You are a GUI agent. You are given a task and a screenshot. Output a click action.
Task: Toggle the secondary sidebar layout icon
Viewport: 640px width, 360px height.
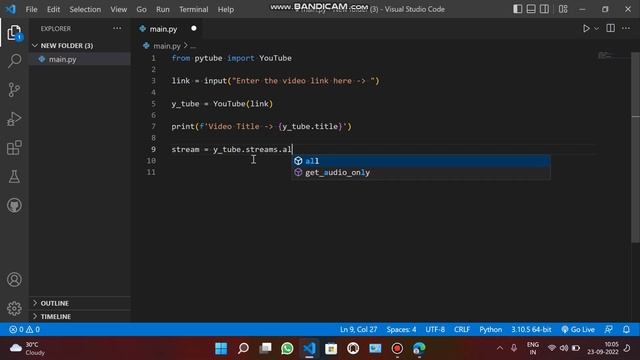pos(544,9)
